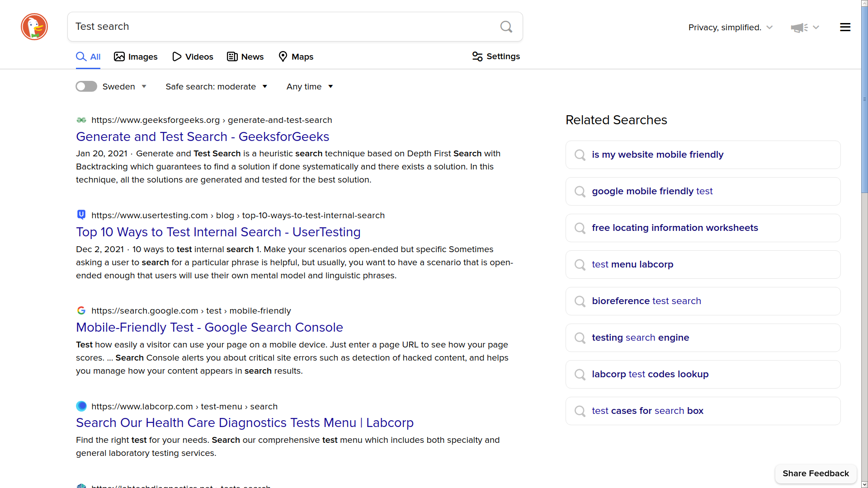Image resolution: width=868 pixels, height=488 pixels.
Task: Switch to the Images tab
Action: [136, 56]
